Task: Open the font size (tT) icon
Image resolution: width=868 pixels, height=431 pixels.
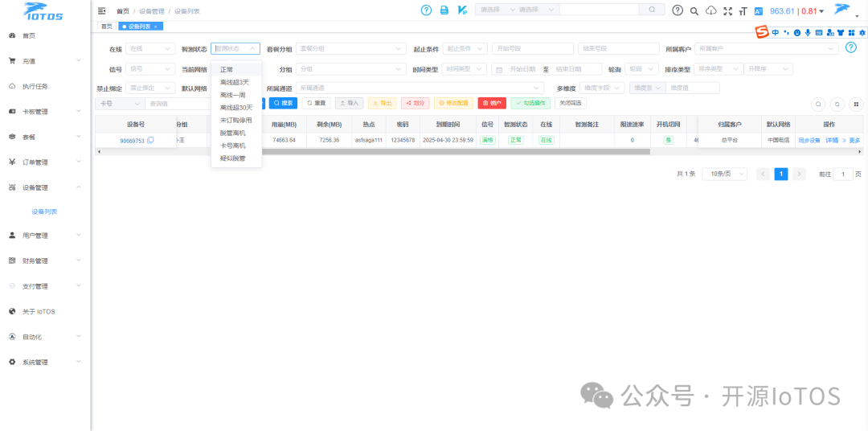Action: tap(743, 10)
